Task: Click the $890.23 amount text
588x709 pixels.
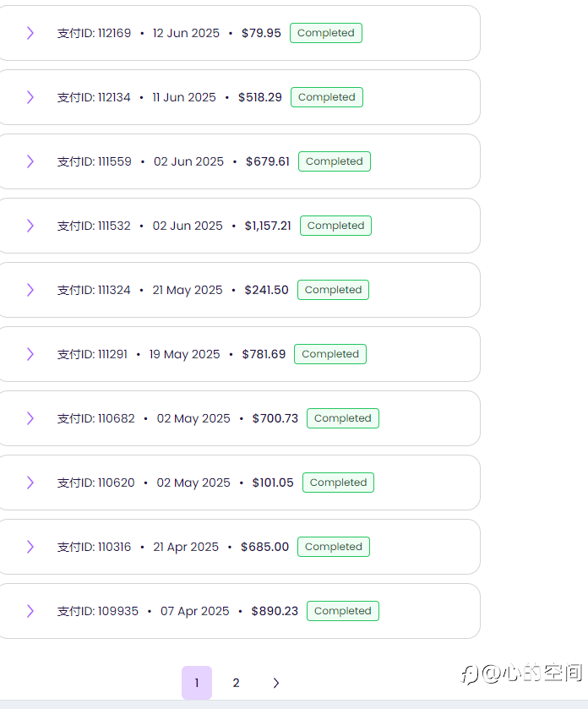Action: tap(275, 611)
